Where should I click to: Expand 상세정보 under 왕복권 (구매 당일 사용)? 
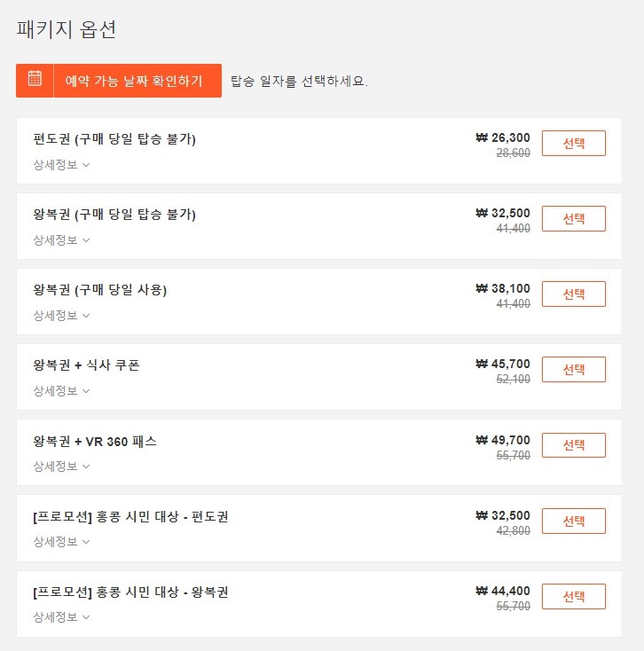click(x=61, y=316)
